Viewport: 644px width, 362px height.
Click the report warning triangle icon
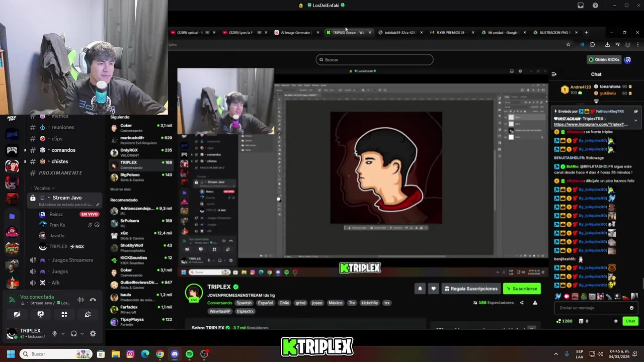click(x=535, y=303)
